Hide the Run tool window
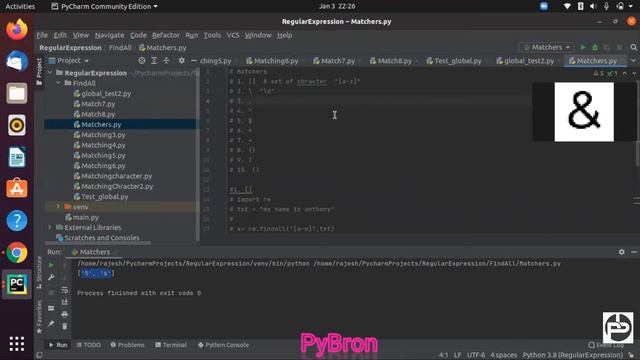 tap(634, 252)
